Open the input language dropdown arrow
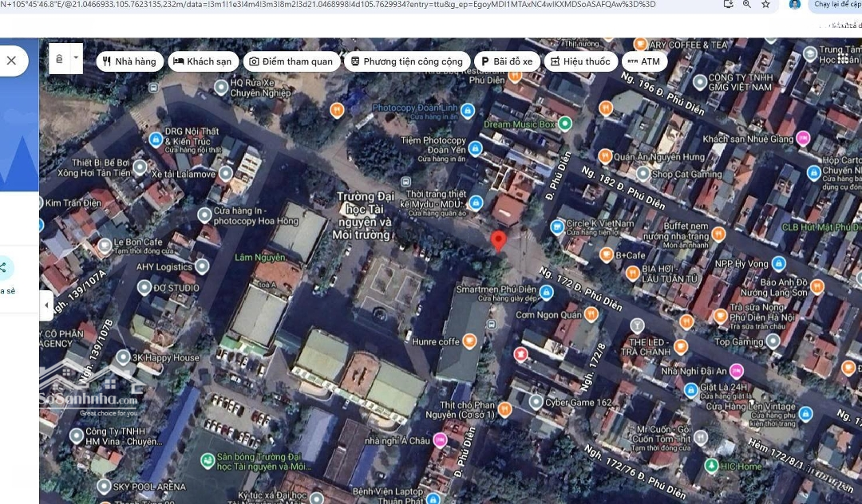 pos(76,58)
